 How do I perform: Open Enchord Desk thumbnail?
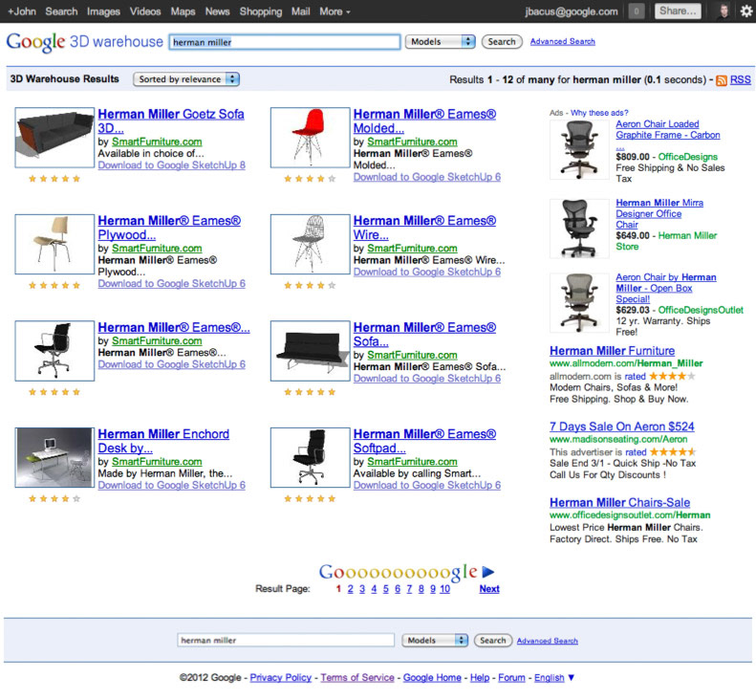[54, 457]
